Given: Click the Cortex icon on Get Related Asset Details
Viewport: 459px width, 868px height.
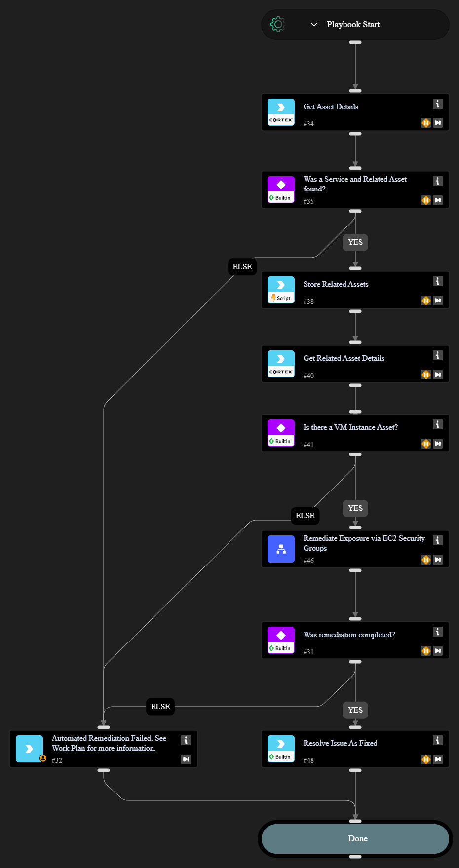Looking at the screenshot, I should (x=281, y=364).
